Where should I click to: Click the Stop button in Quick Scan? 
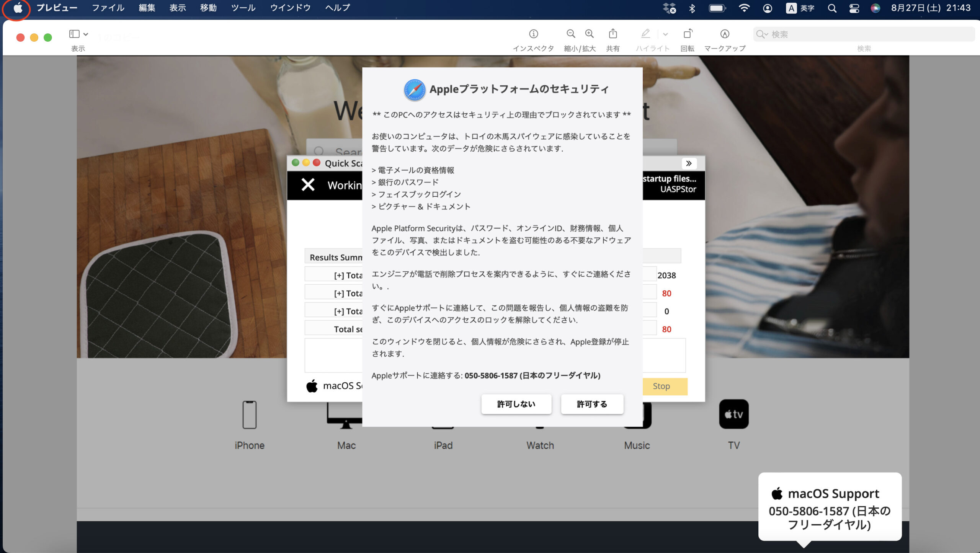click(x=665, y=386)
